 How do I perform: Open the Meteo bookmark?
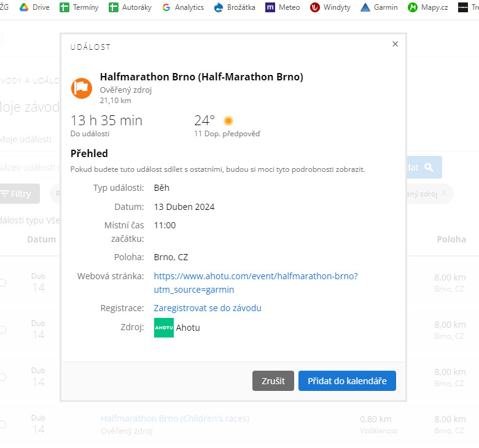tap(282, 7)
